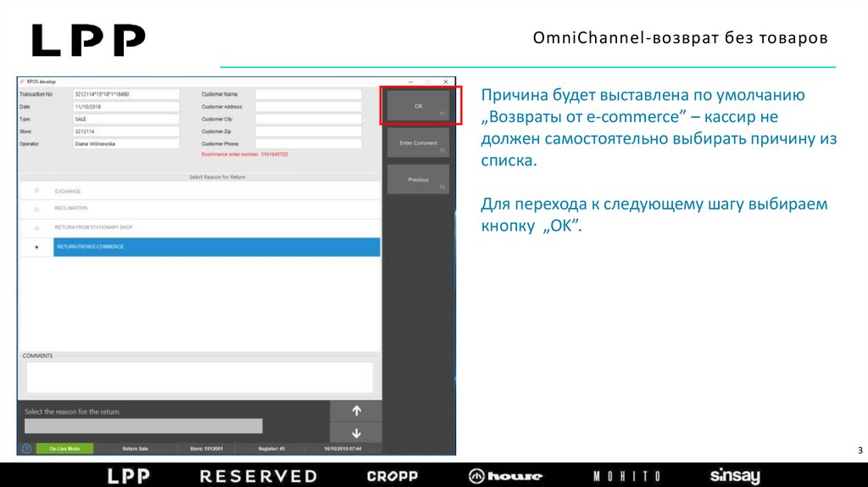Open the help question-mark icon in the status bar

click(26, 448)
